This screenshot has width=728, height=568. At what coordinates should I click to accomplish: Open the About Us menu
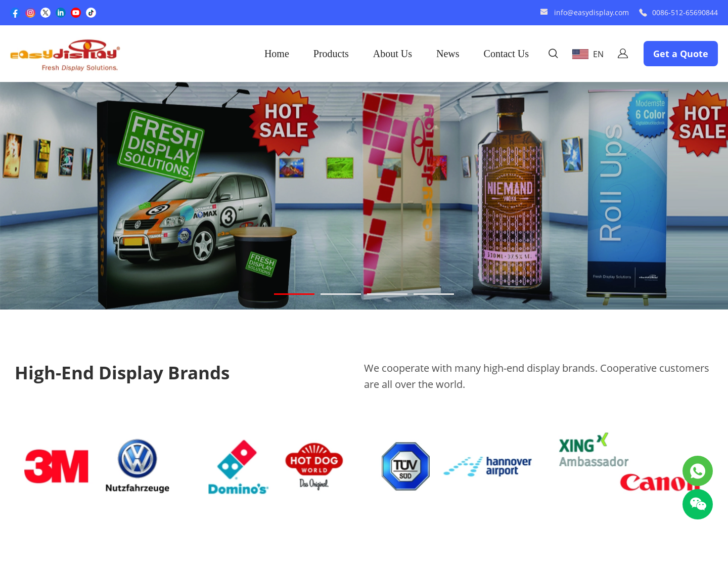(392, 54)
